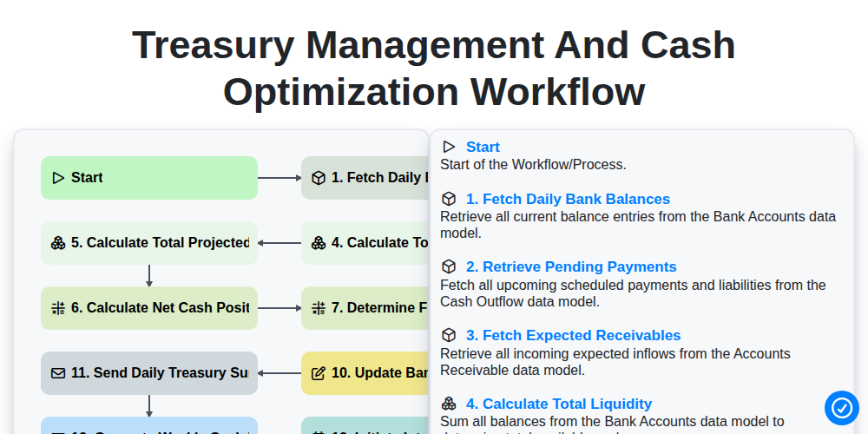Select the 6. Calculate Net Cash Position node
The image size is (868, 434).
click(149, 308)
